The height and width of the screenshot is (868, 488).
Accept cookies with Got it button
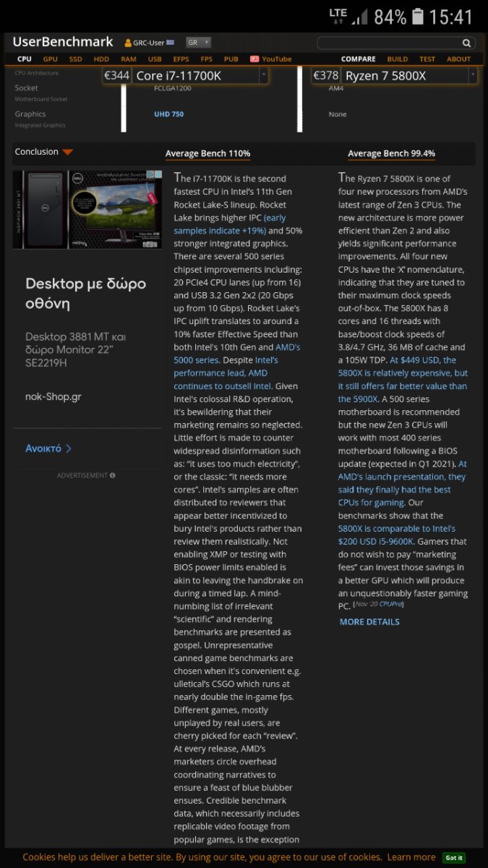click(454, 858)
